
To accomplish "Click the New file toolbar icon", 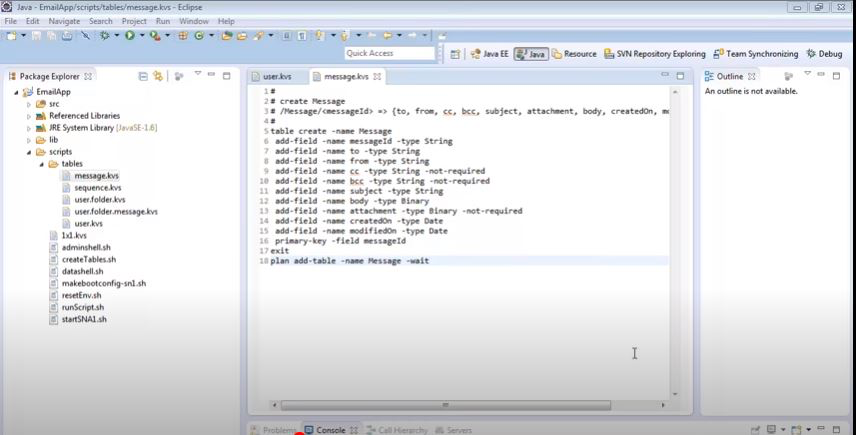I will pos(11,35).
